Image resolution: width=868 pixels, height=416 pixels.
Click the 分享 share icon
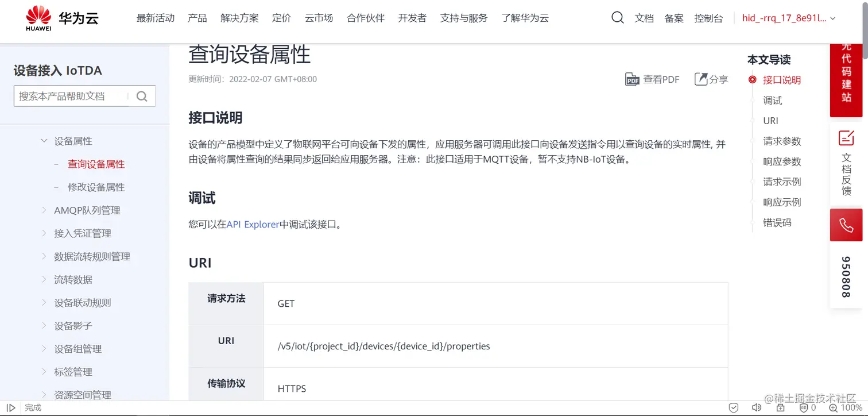coord(701,79)
